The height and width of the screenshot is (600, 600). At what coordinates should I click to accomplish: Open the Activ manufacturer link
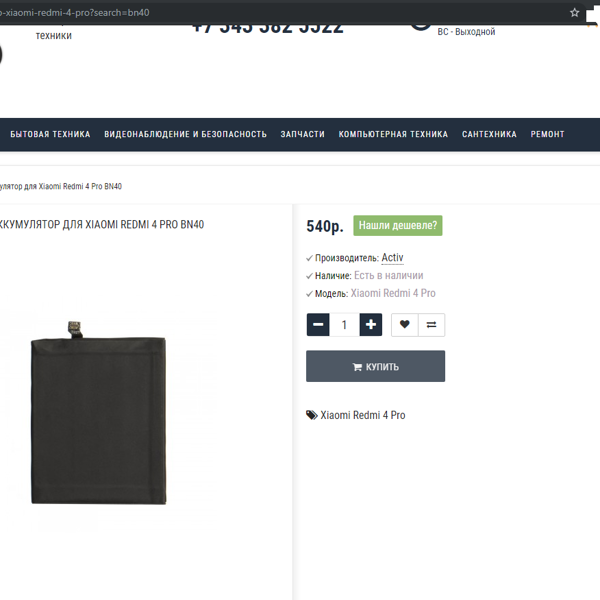point(392,258)
